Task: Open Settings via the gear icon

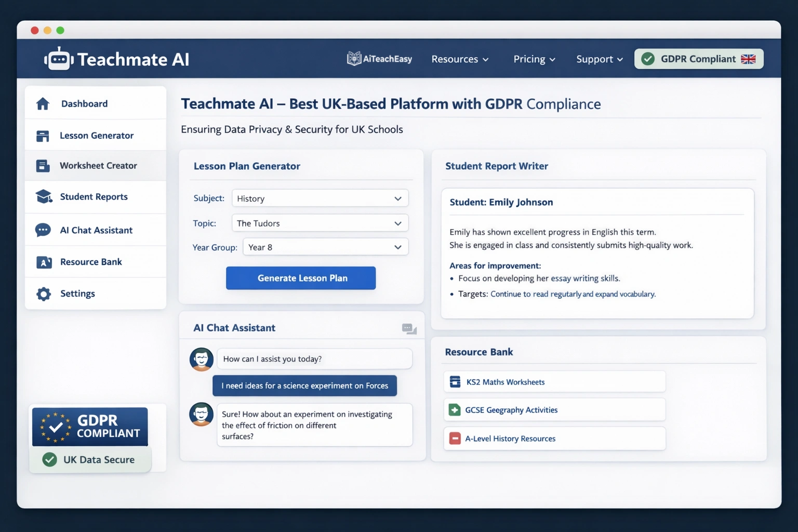Action: (x=44, y=294)
